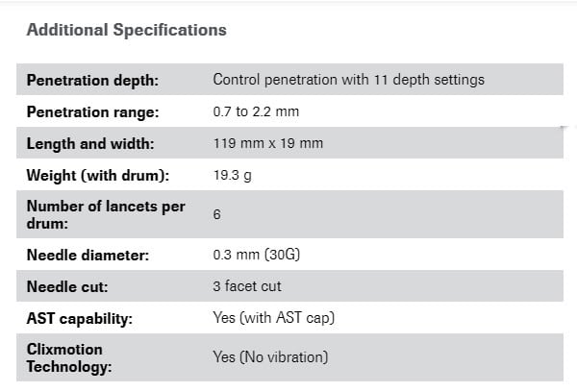This screenshot has height=392, width=577.
Task: Select the Penetration depth label
Action: point(92,80)
